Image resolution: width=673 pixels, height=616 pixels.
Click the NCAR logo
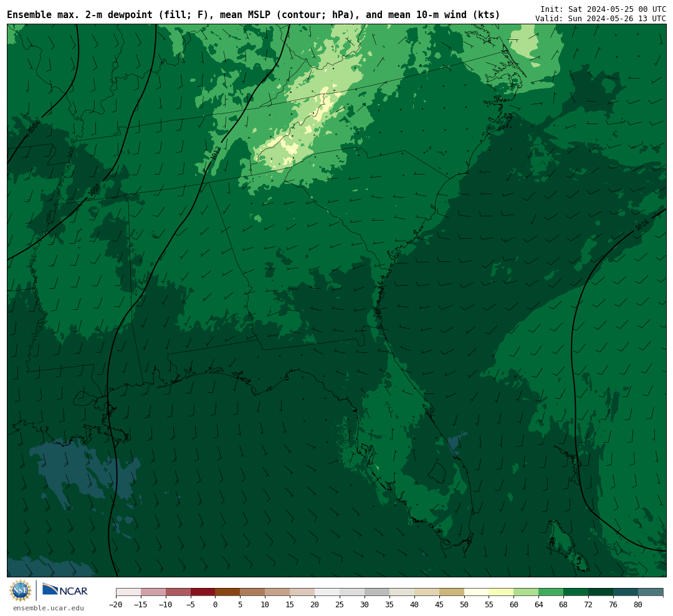pyautogui.click(x=65, y=590)
